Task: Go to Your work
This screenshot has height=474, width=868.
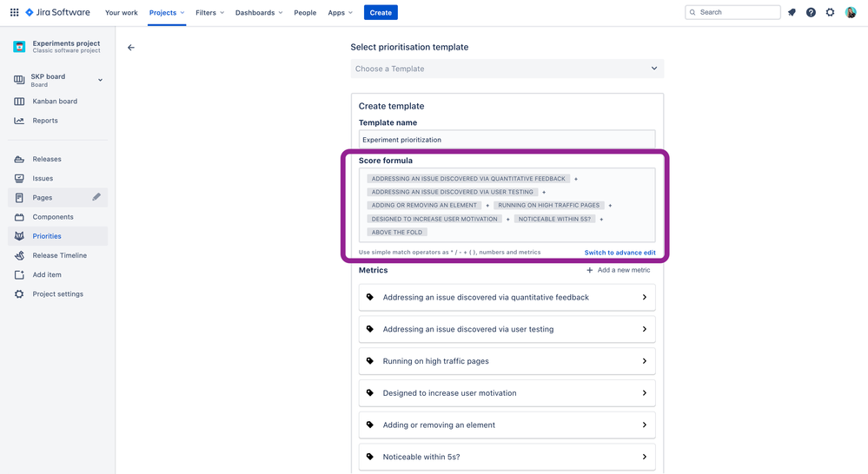Action: click(122, 13)
